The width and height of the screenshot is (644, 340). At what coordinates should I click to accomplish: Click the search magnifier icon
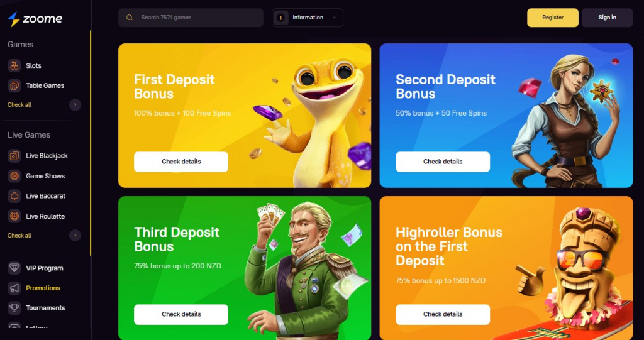tap(130, 18)
